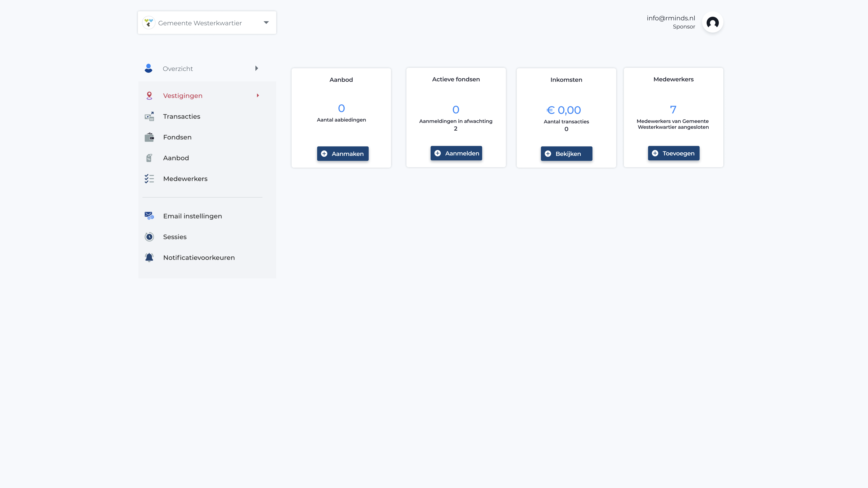Screen dimensions: 868x488
Task: Open the Transacties menu item
Action: pyautogui.click(x=182, y=117)
